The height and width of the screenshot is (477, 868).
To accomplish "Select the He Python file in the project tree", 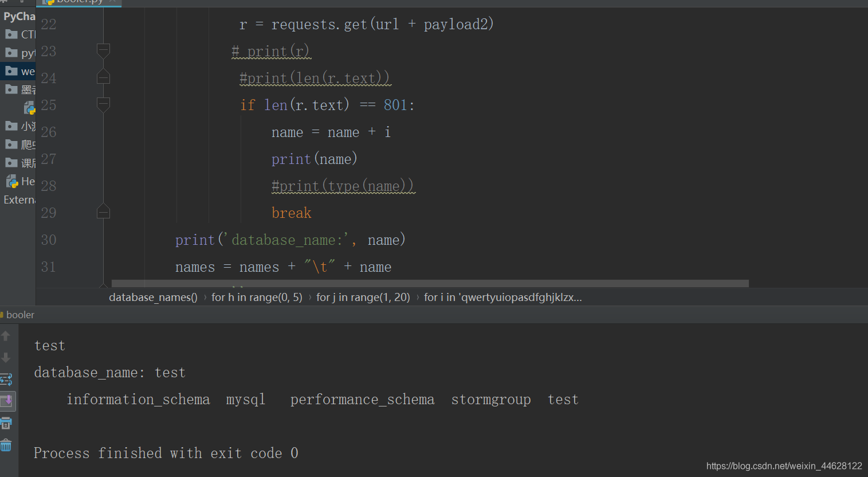I will [x=21, y=181].
